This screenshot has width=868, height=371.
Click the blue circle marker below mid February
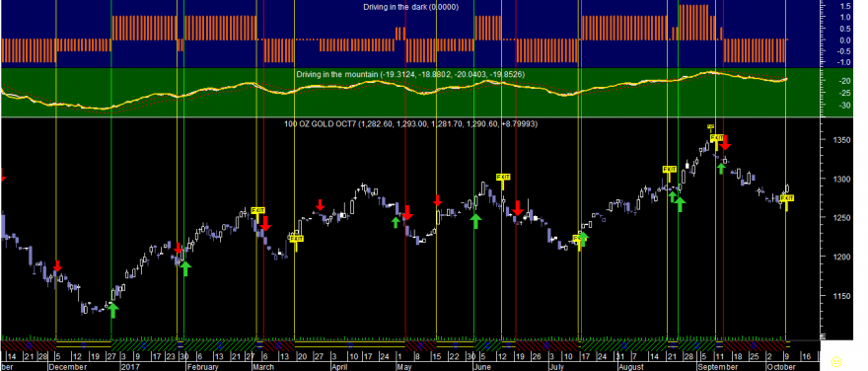221,344
